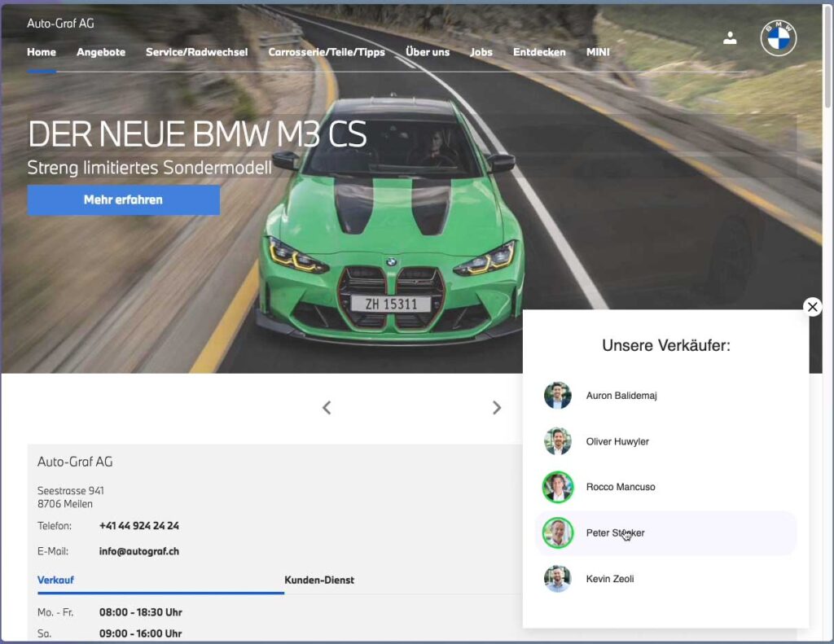This screenshot has width=834, height=644.
Task: Select seller name Oliver Huwyler
Action: coord(617,441)
